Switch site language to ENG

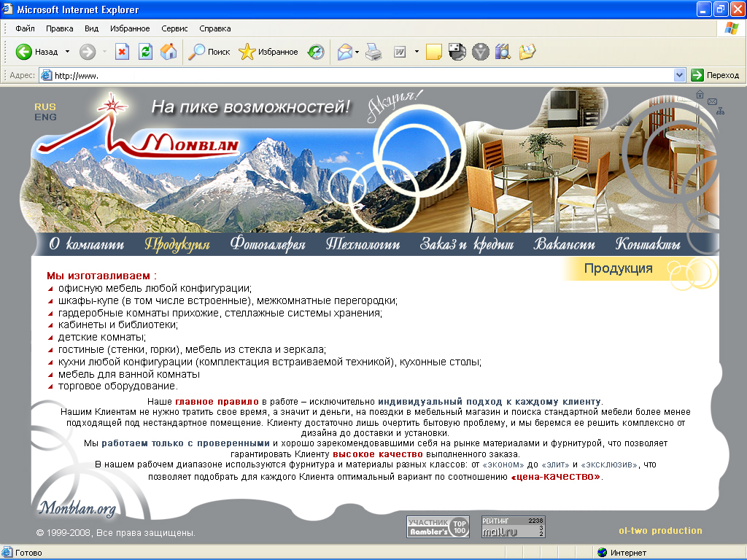coord(45,117)
